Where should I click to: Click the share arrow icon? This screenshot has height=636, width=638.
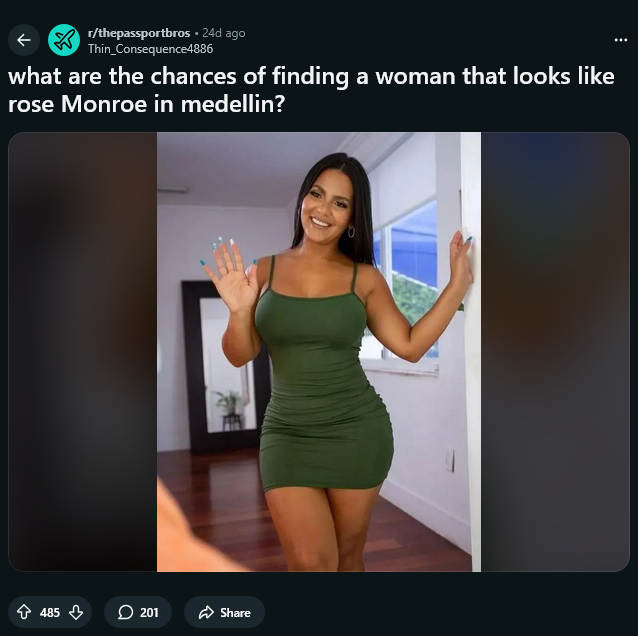click(206, 612)
